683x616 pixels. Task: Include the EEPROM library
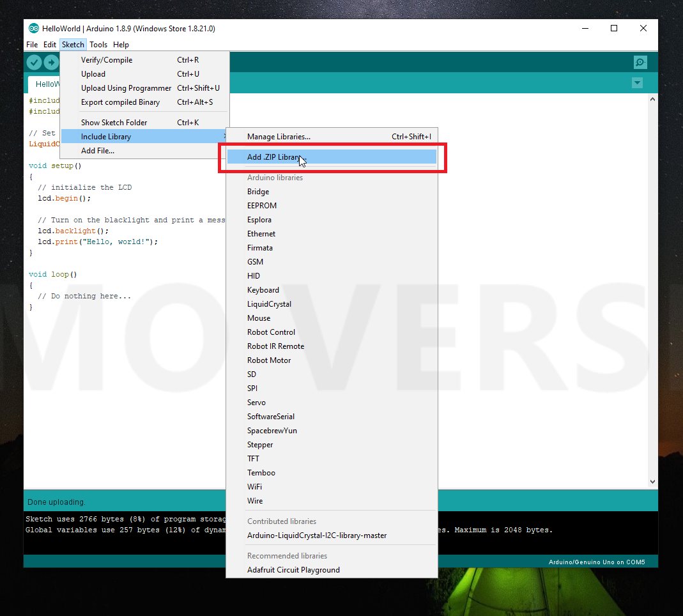[332, 206]
